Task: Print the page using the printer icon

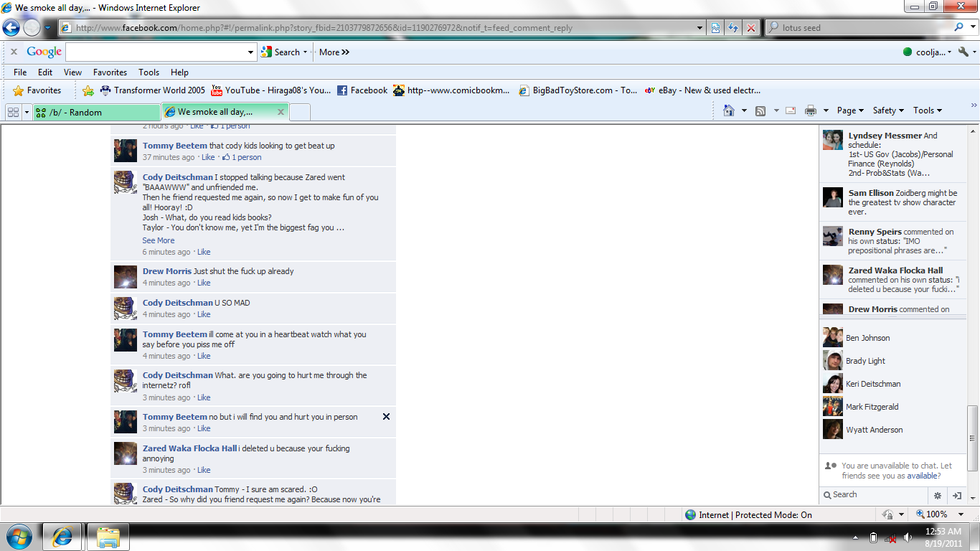Action: [811, 110]
